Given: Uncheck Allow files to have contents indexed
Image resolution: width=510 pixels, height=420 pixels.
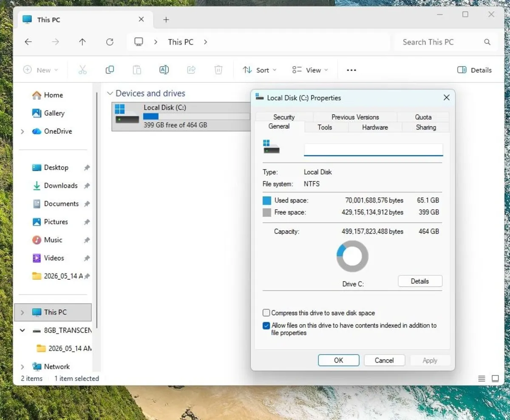Looking at the screenshot, I should (266, 326).
